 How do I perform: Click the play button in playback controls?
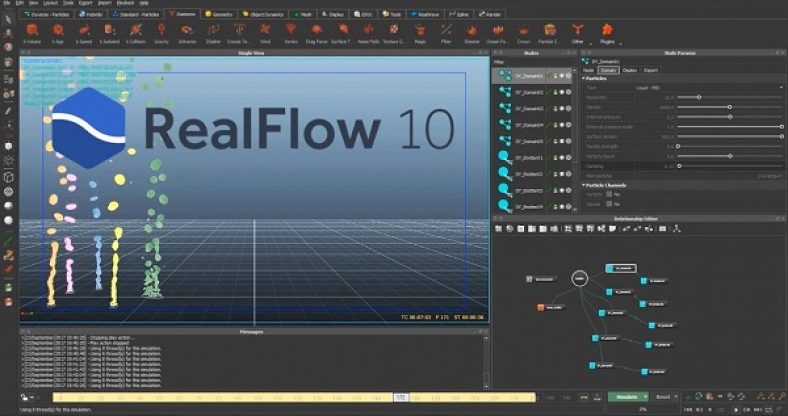736,410
